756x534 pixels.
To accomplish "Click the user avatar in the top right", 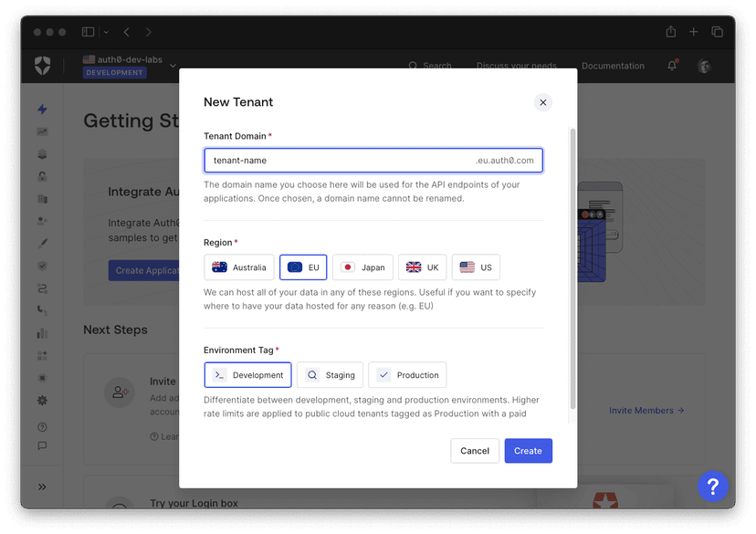I will coord(703,66).
